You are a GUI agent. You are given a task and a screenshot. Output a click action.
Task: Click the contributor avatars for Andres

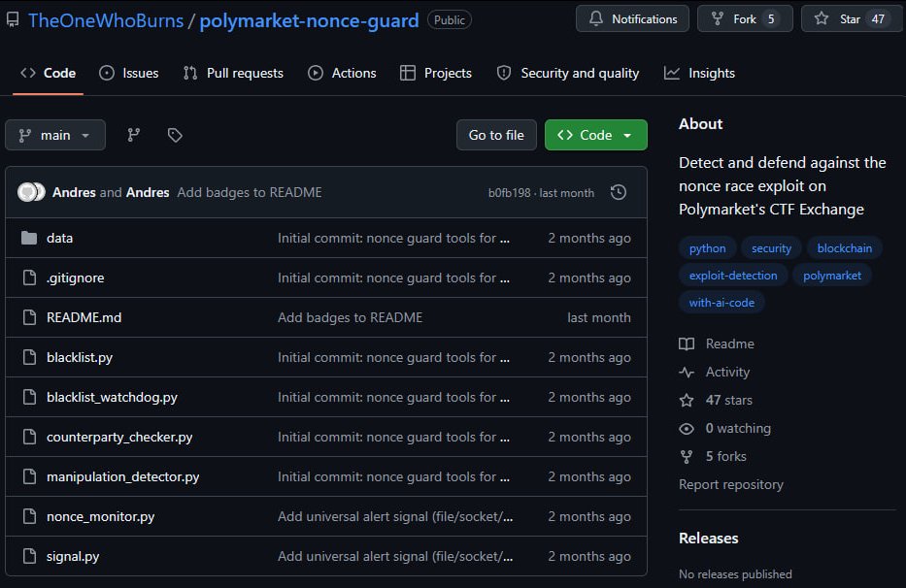(31, 192)
